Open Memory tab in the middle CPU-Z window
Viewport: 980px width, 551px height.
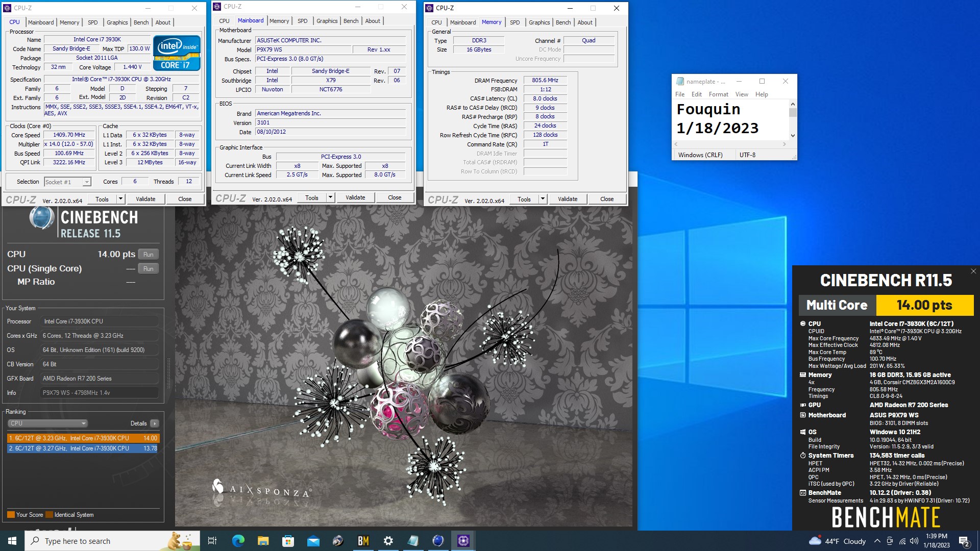(x=279, y=21)
